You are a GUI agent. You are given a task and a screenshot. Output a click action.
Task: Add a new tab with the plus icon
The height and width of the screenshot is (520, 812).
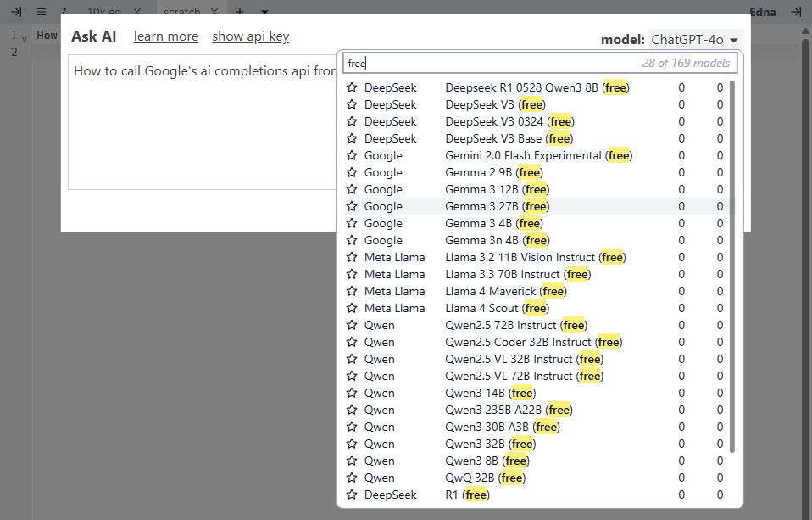pyautogui.click(x=240, y=11)
